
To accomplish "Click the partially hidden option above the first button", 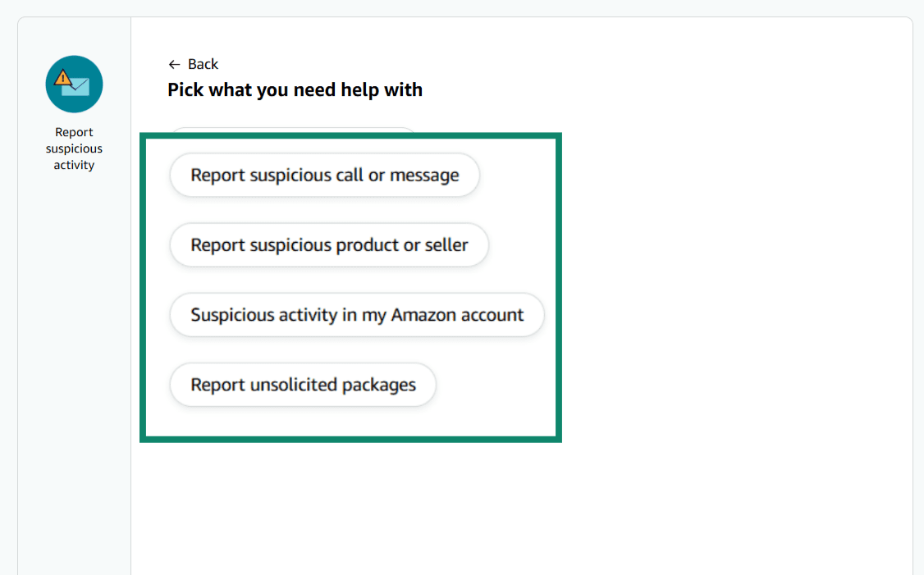I will coord(293,130).
